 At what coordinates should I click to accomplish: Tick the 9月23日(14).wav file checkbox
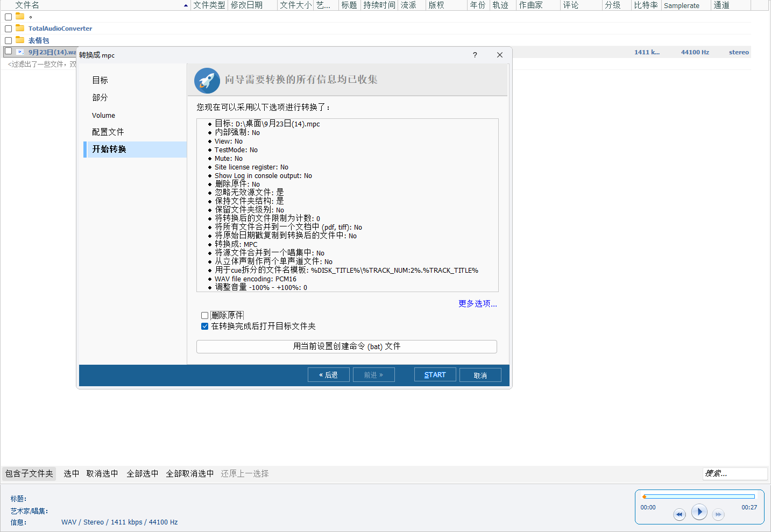point(8,51)
